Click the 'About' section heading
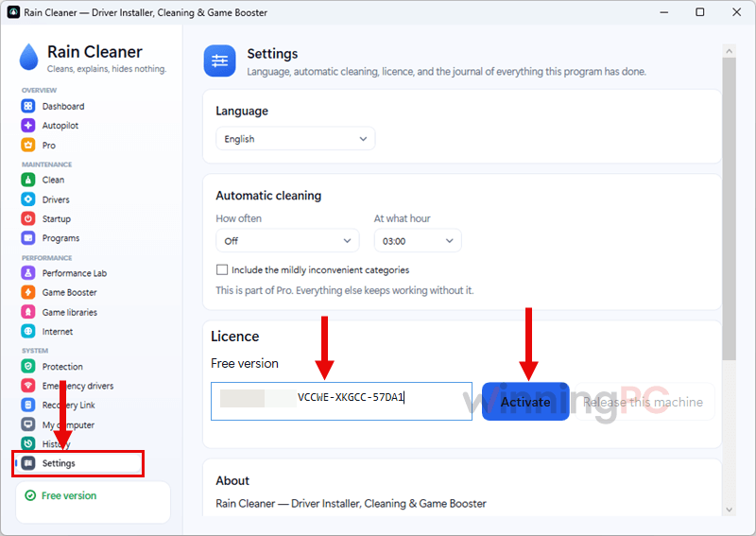The width and height of the screenshot is (756, 536). click(x=232, y=480)
